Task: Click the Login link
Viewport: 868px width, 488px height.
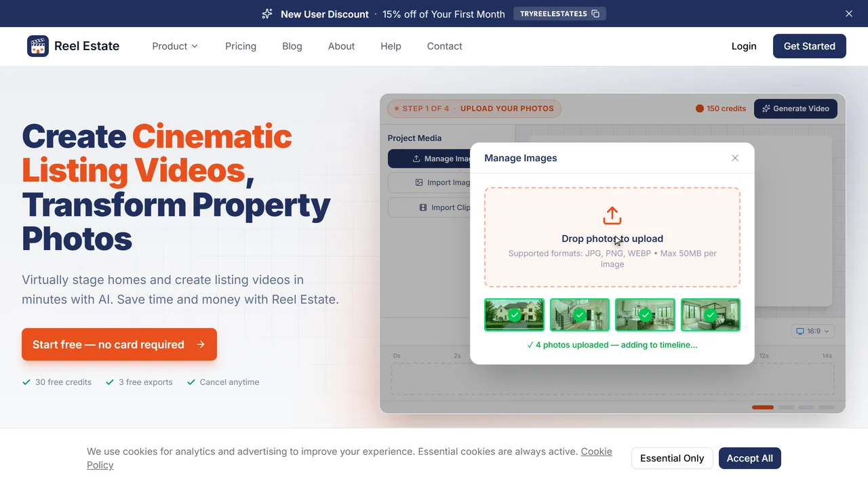Action: (x=744, y=46)
